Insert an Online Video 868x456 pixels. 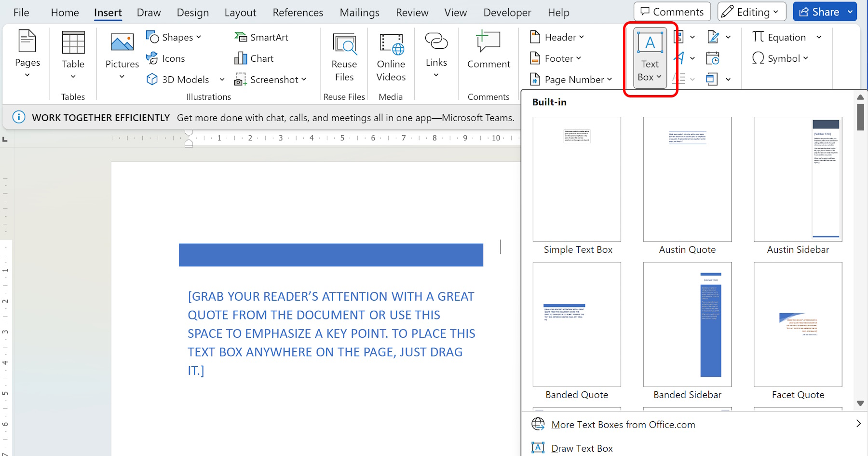point(391,57)
